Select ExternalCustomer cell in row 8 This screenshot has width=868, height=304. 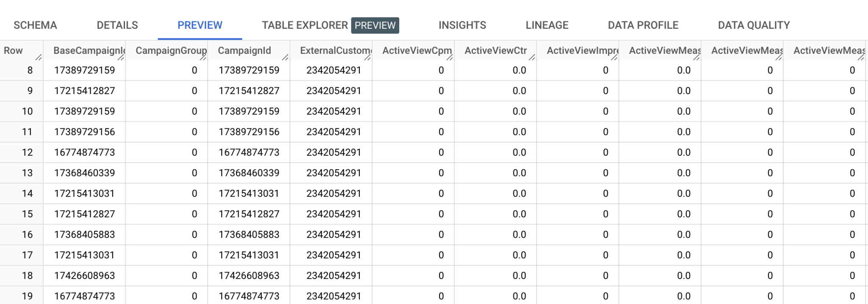[331, 70]
